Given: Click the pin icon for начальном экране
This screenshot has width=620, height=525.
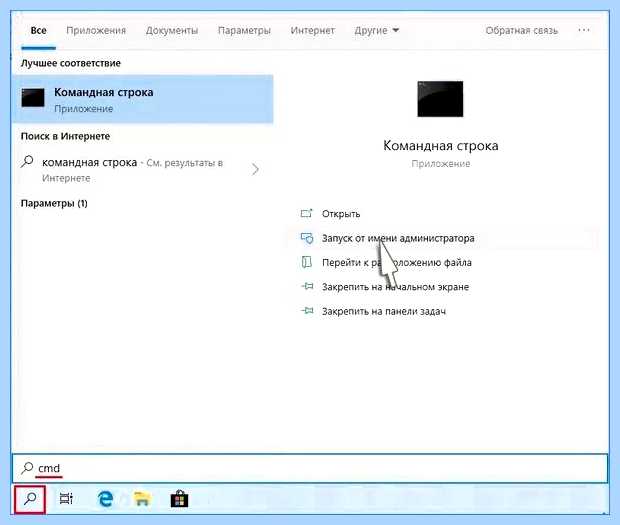Looking at the screenshot, I should (307, 286).
